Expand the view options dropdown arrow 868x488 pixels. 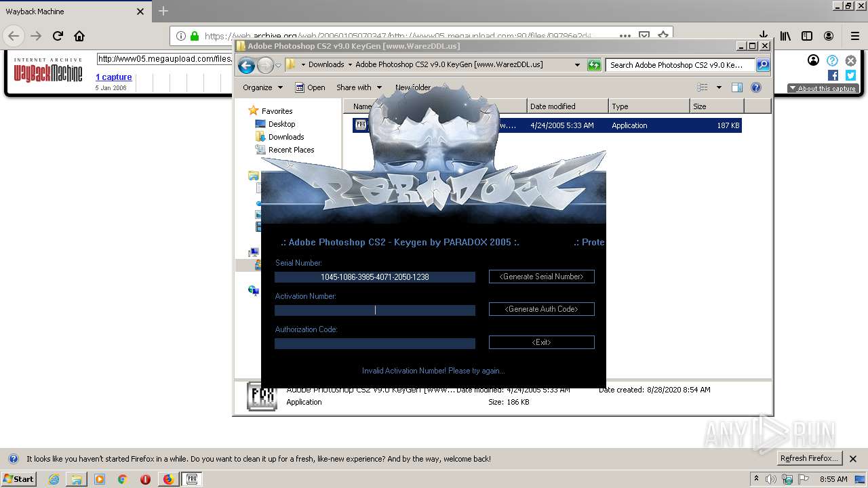(x=719, y=87)
